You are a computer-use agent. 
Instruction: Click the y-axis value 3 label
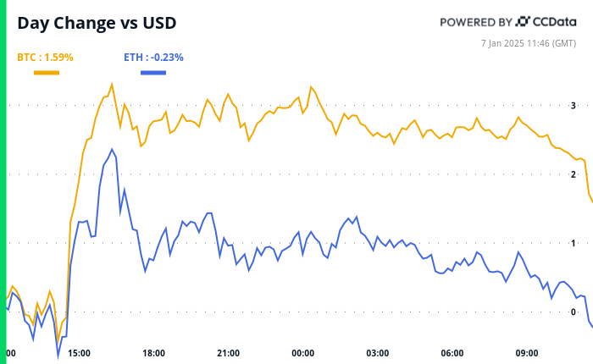[574, 106]
